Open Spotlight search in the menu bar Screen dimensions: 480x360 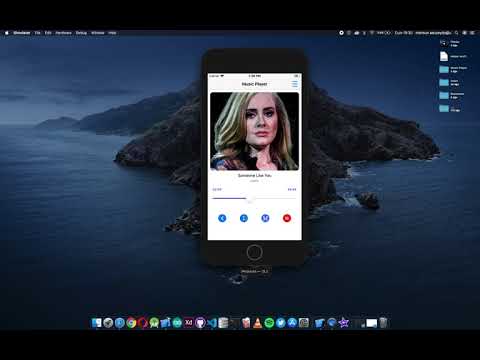[456, 33]
